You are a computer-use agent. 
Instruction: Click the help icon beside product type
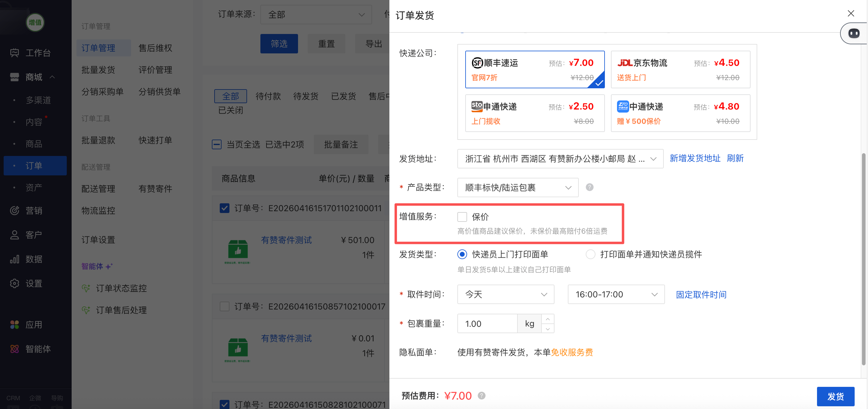(x=589, y=187)
